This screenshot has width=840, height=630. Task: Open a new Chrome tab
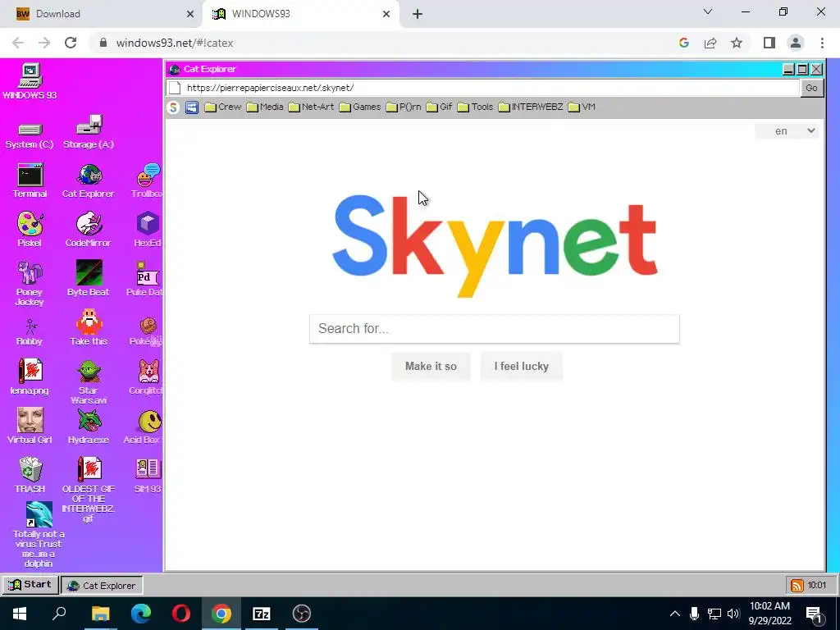click(418, 14)
